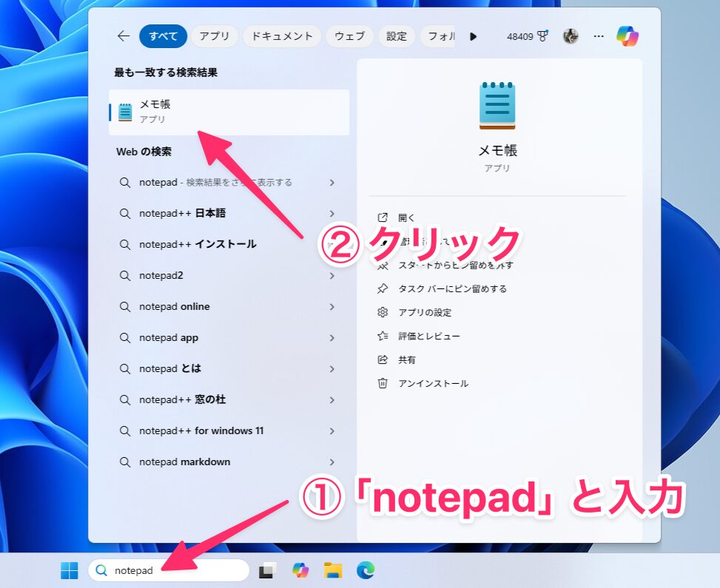Viewport: 720px width, 588px height.
Task: Expand the notepad2 suggestion chevron
Action: (332, 276)
